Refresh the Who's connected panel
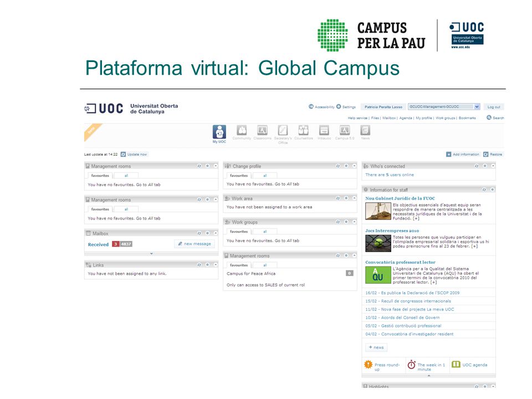 tap(477, 166)
